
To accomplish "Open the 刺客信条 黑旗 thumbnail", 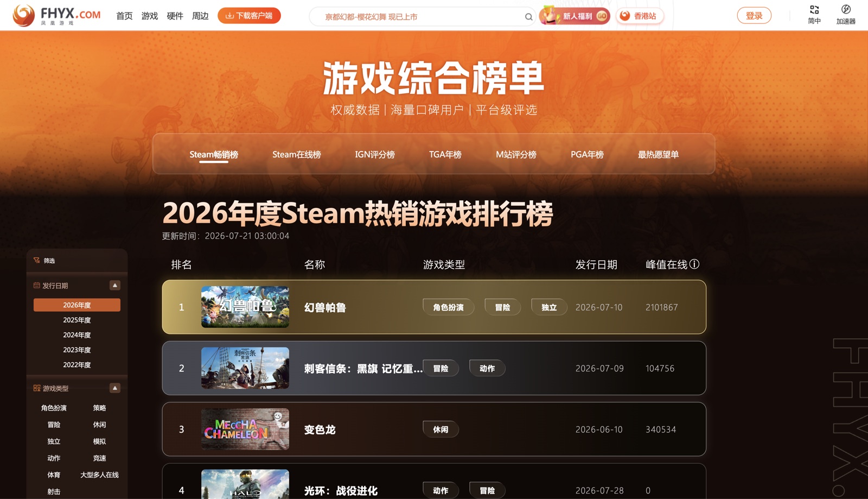I will point(245,368).
